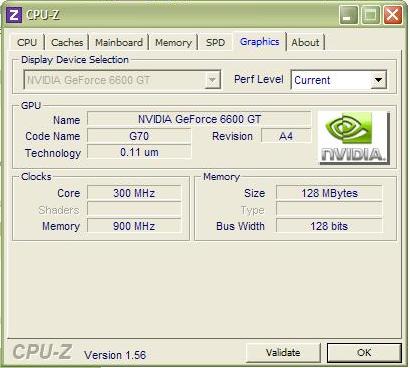Click the Revision label
410x368 pixels.
point(232,136)
